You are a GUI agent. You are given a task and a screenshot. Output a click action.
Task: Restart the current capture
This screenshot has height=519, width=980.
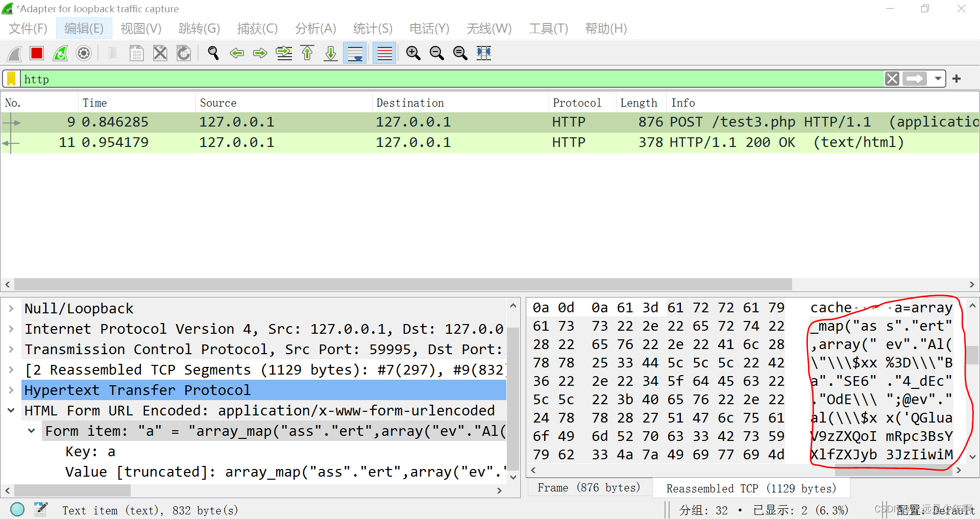tap(60, 53)
